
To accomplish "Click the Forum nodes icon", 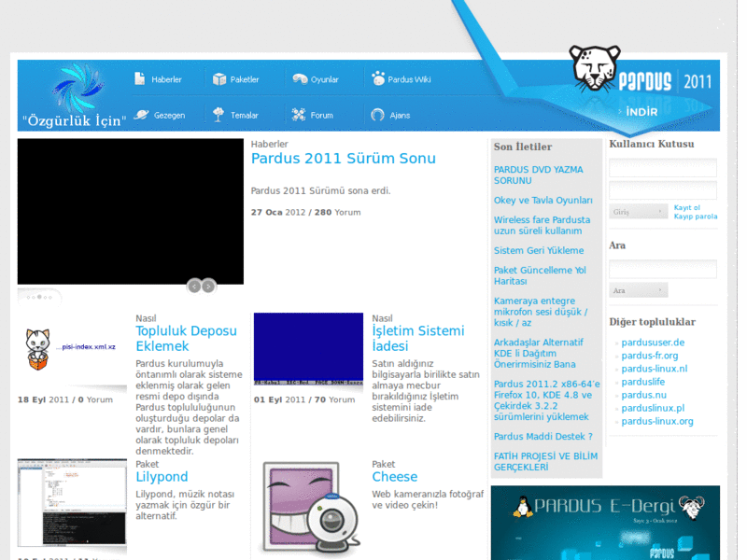I will click(299, 115).
